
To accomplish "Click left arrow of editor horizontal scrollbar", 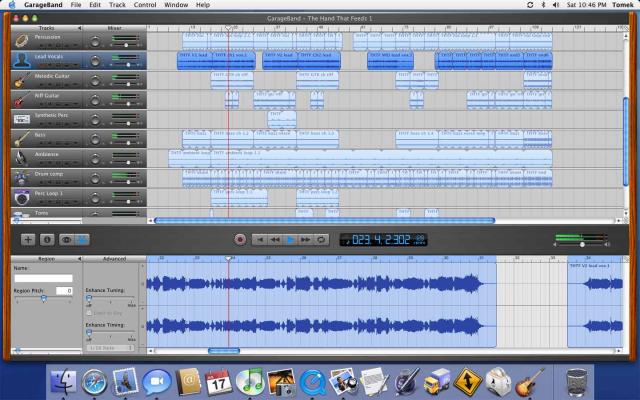I will click(150, 351).
